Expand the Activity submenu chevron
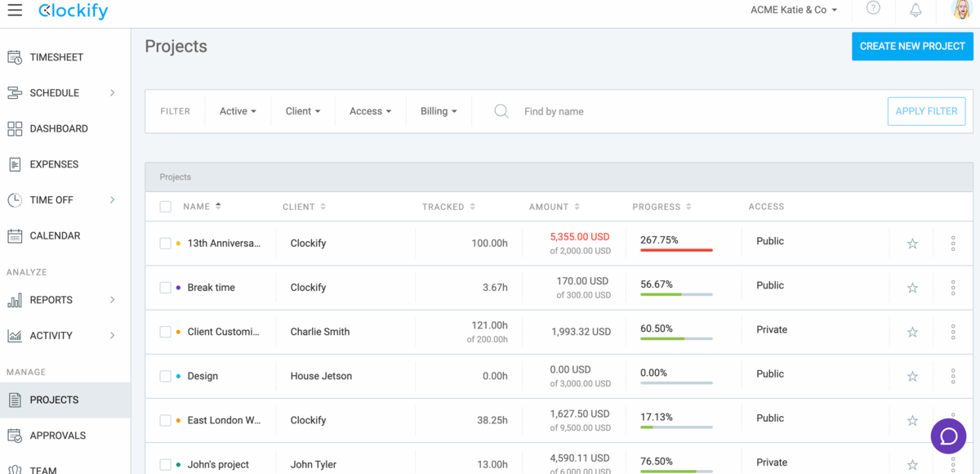Image resolution: width=980 pixels, height=474 pixels. tap(112, 336)
